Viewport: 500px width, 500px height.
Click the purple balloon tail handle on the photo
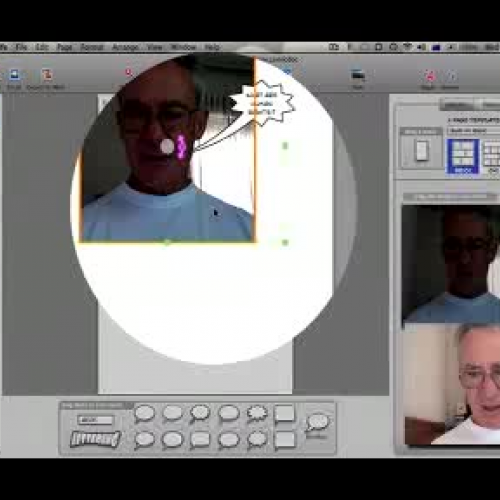[181, 147]
